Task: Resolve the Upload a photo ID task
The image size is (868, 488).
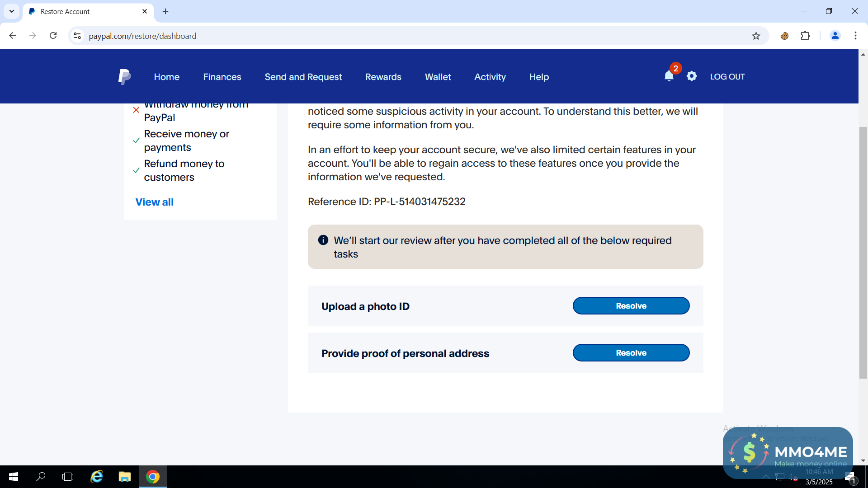Action: [631, 306]
